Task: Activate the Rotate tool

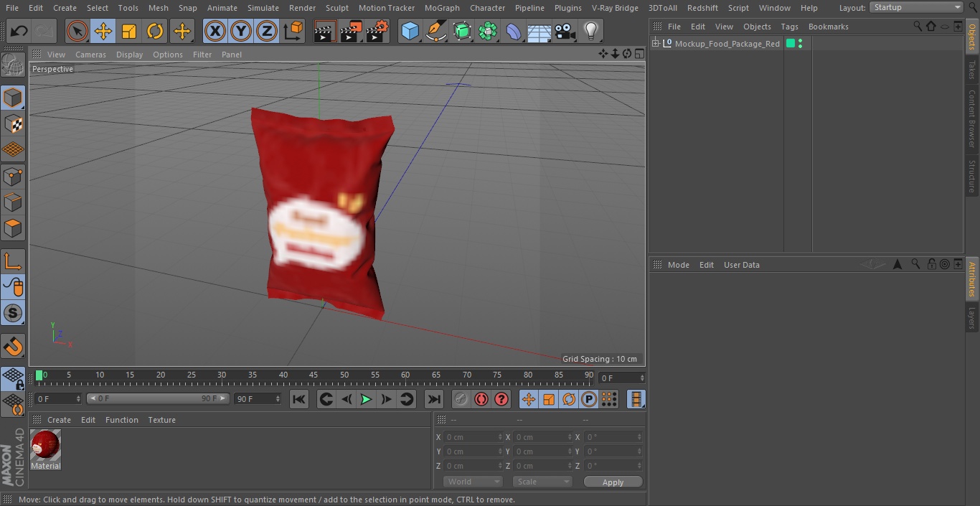Action: click(x=155, y=31)
